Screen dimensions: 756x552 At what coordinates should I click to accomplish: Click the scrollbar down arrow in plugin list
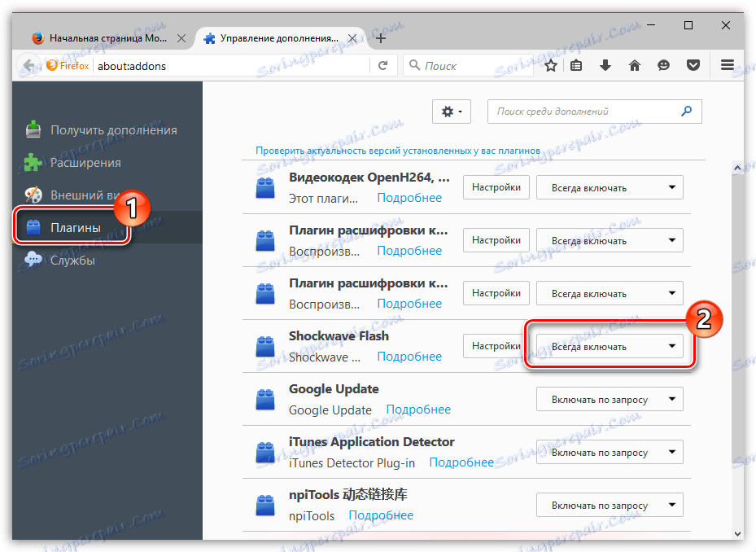point(737,533)
